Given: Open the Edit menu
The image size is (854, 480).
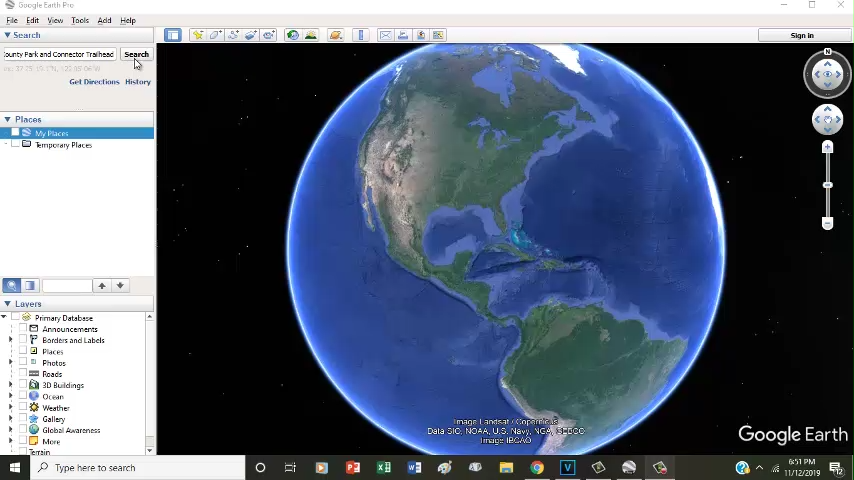Looking at the screenshot, I should coord(33,20).
